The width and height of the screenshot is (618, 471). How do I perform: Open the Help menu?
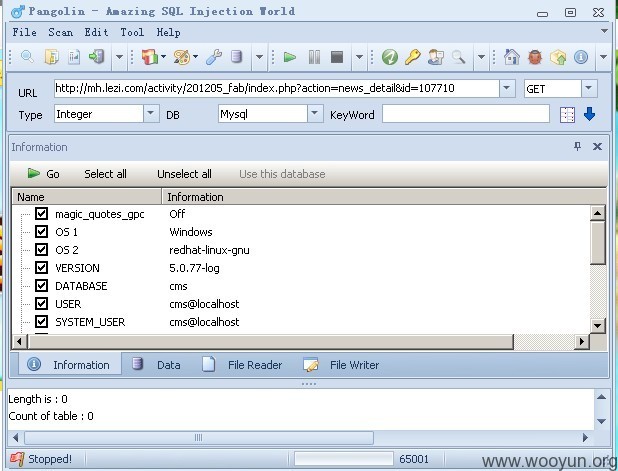168,32
